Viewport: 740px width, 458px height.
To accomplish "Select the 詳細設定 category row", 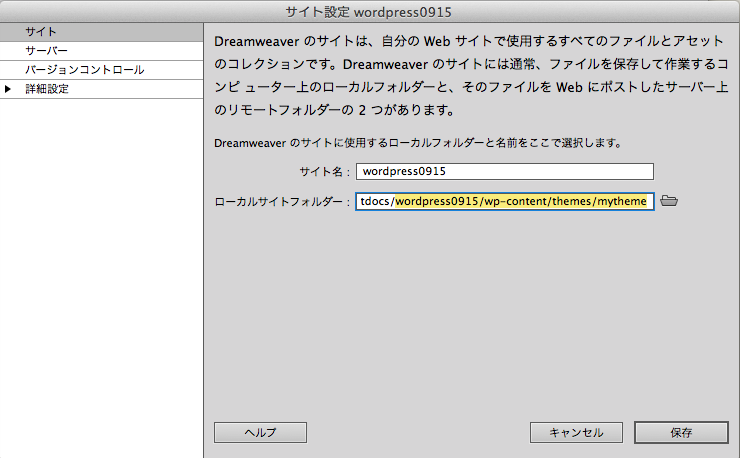I will pos(101,89).
